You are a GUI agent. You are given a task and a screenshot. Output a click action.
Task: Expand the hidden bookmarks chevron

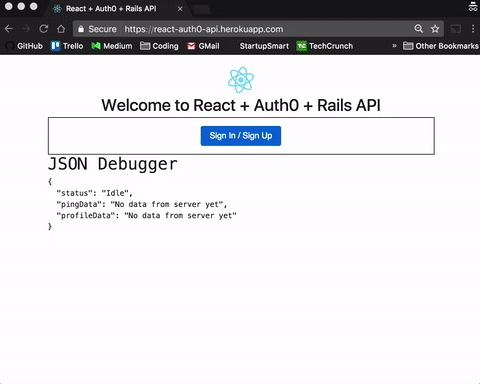click(x=394, y=46)
